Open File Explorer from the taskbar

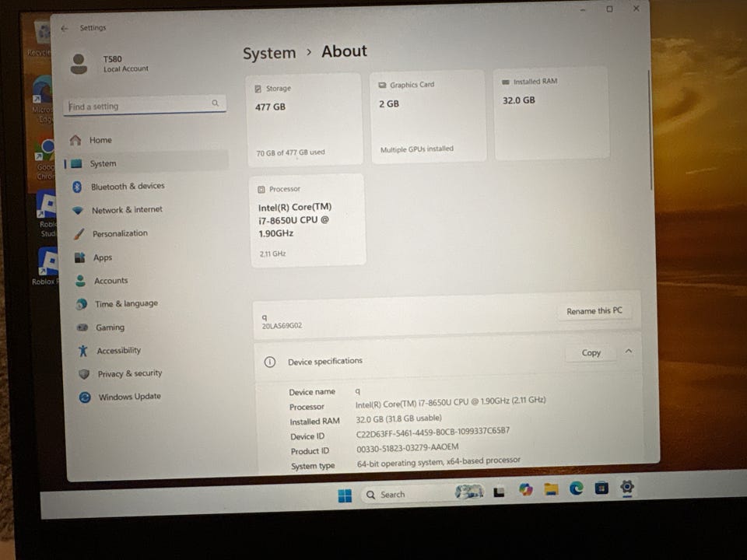(x=551, y=489)
